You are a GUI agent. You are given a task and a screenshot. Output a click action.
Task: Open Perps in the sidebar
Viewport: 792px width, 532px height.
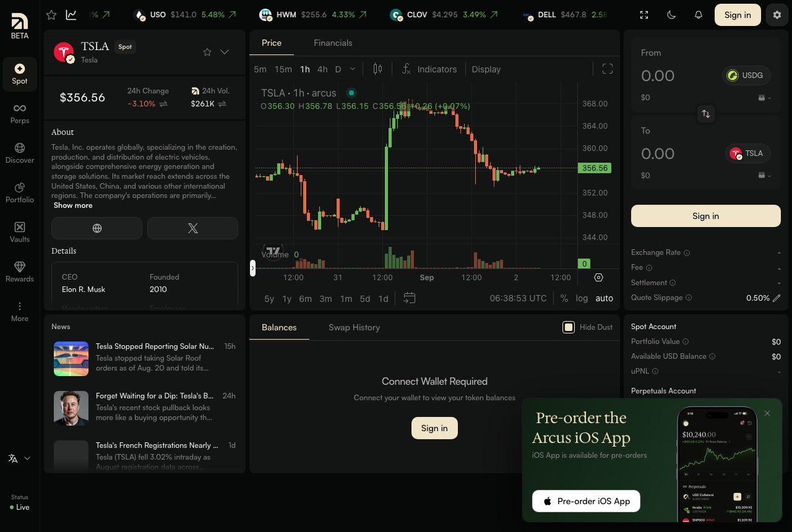point(20,113)
